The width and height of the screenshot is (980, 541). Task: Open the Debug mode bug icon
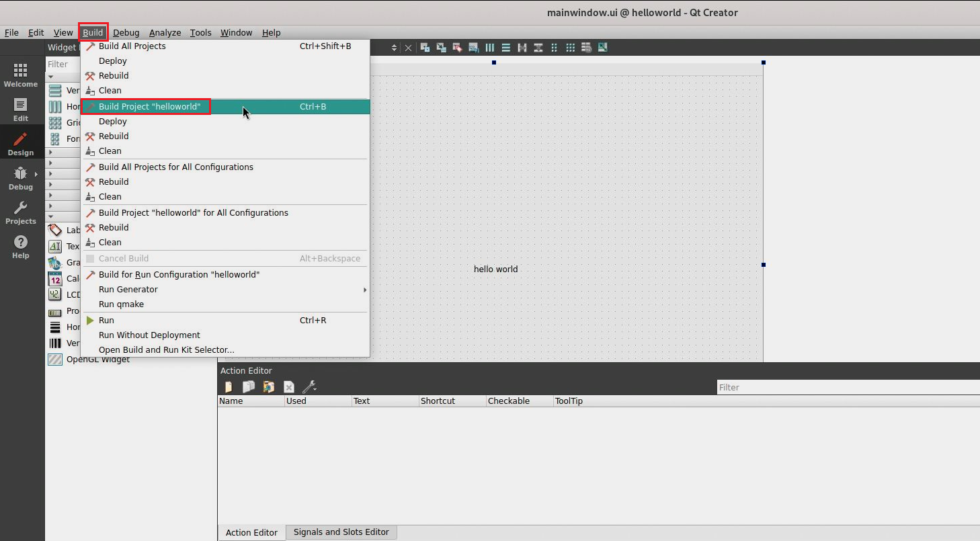[x=20, y=178]
